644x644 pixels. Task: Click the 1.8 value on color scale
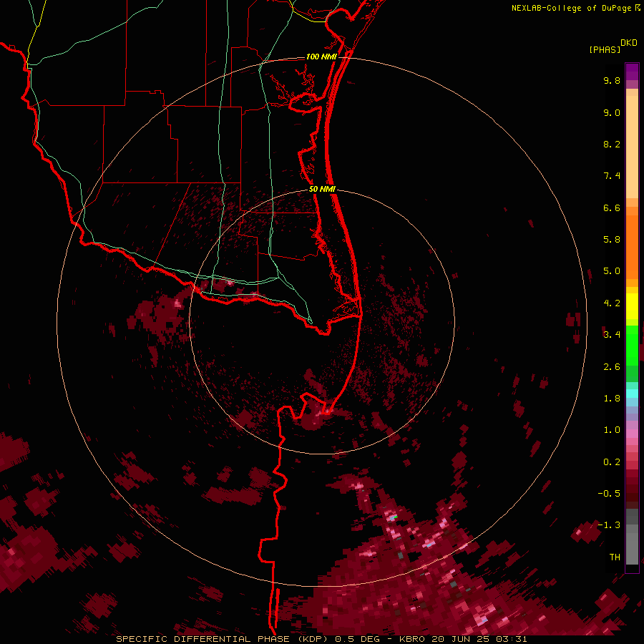[x=612, y=399]
